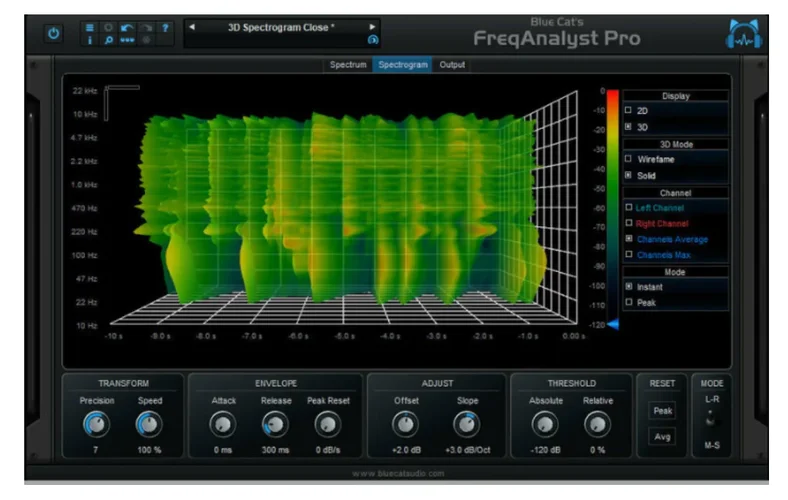
Task: Open the main menu list icon
Action: [89, 27]
